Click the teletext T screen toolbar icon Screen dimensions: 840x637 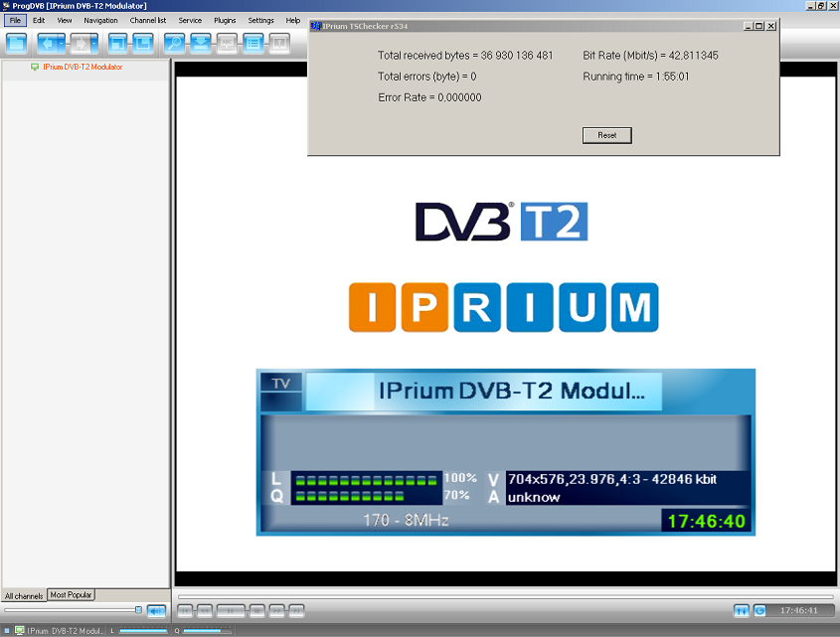(x=279, y=43)
